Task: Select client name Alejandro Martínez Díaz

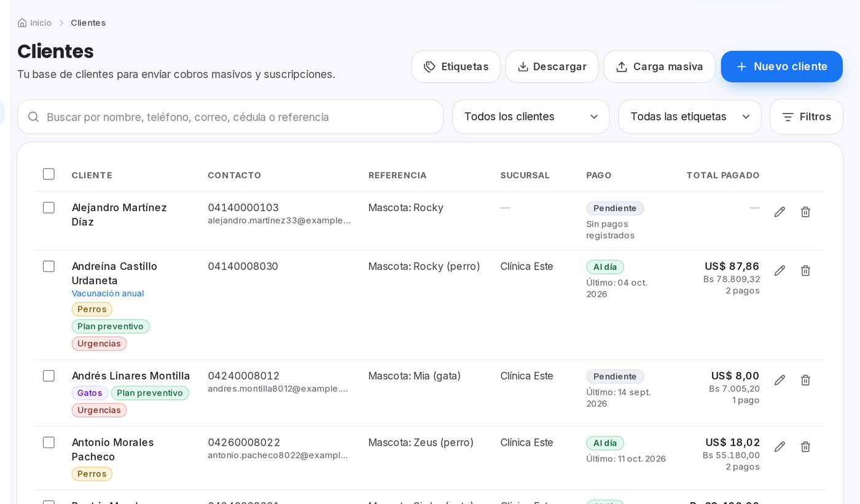Action: pyautogui.click(x=119, y=215)
